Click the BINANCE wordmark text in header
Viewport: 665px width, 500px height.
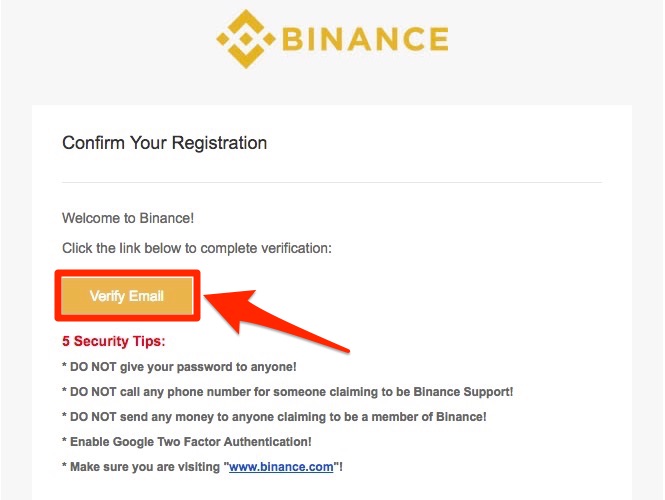pyautogui.click(x=365, y=39)
